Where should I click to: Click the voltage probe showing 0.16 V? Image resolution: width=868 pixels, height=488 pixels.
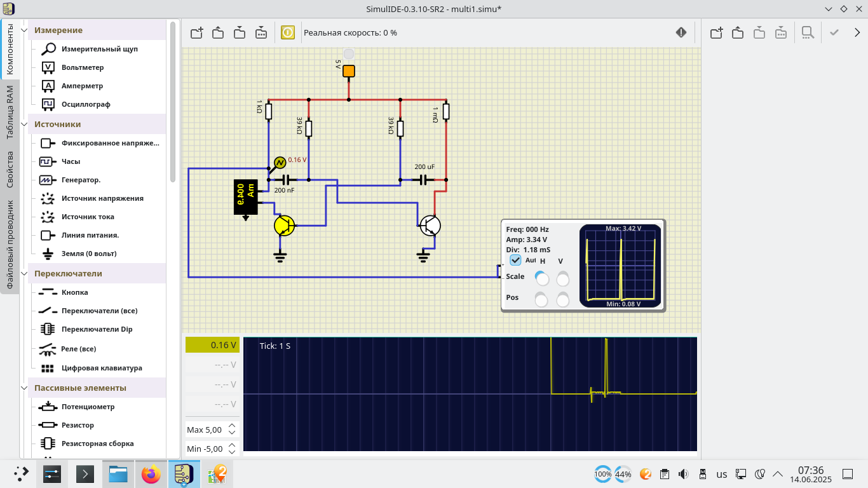280,161
